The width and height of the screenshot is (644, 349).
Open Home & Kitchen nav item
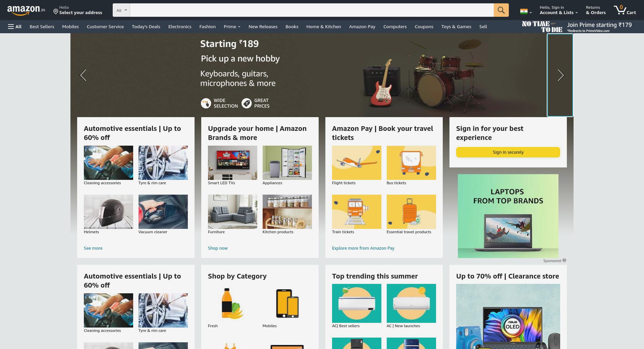[324, 27]
